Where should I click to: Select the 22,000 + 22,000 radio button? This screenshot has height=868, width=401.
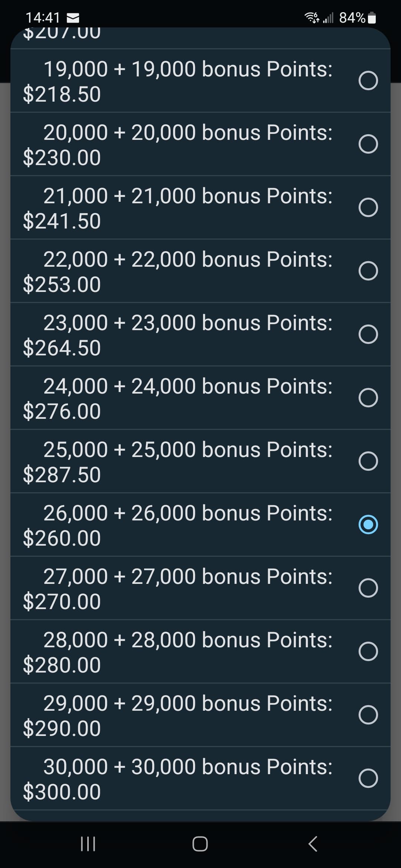pyautogui.click(x=368, y=271)
